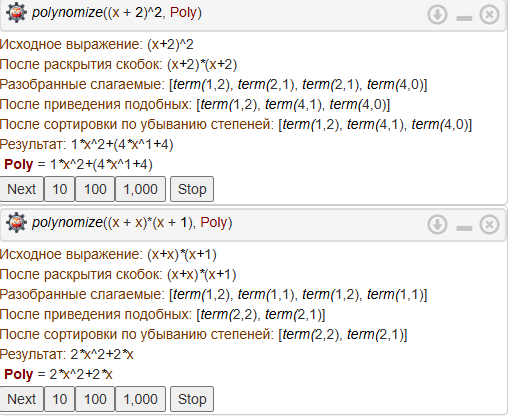508x419 pixels.
Task: Download results of the (x + 2)^2 query
Action: click(x=437, y=15)
